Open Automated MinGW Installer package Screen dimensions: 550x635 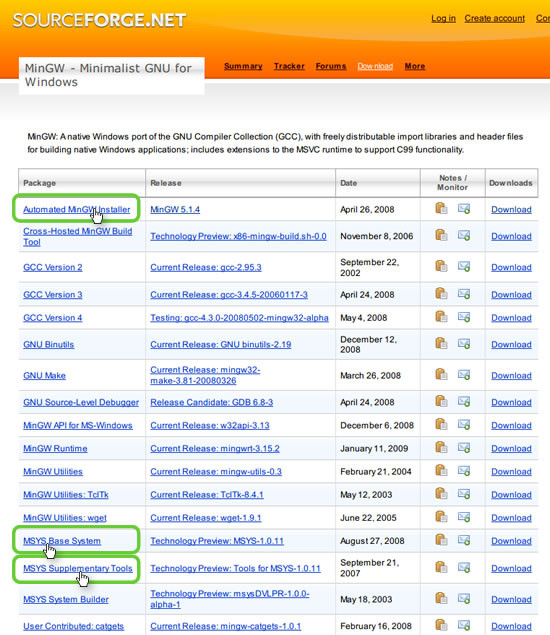pyautogui.click(x=77, y=209)
